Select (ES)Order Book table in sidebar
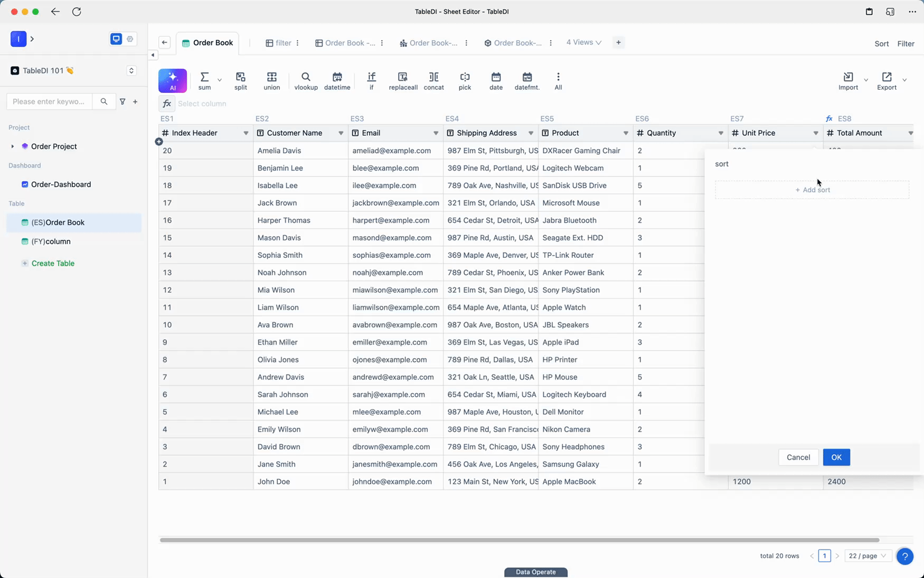Screen dimensions: 924x578 point(74,222)
